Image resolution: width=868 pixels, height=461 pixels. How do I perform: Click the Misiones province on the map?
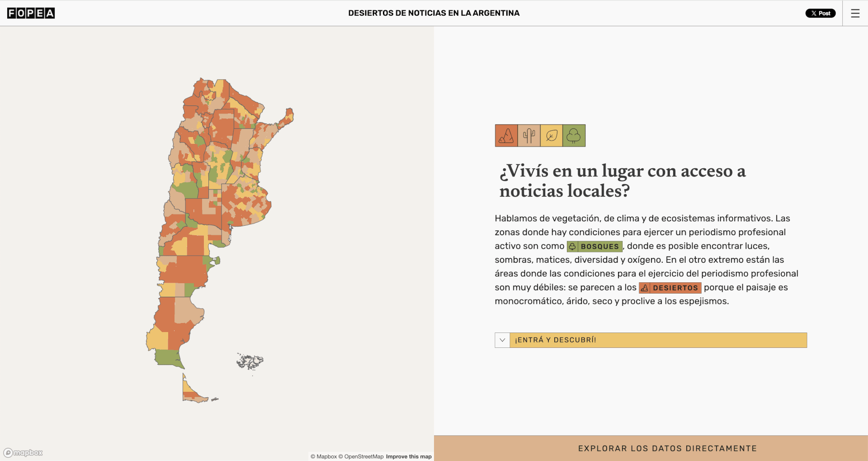pyautogui.click(x=287, y=119)
